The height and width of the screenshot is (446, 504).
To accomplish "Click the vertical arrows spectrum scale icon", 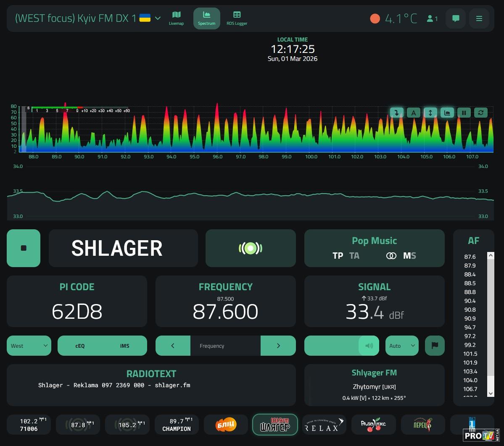I will 430,113.
